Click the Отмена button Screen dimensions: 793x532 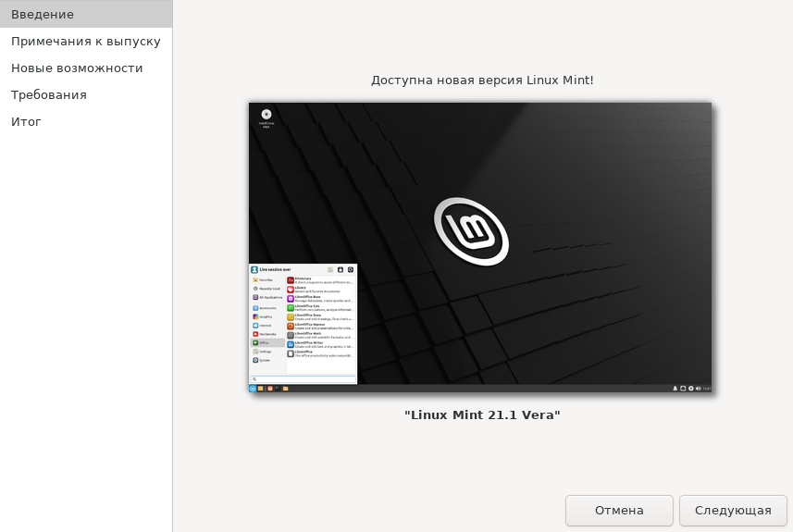pyautogui.click(x=619, y=510)
